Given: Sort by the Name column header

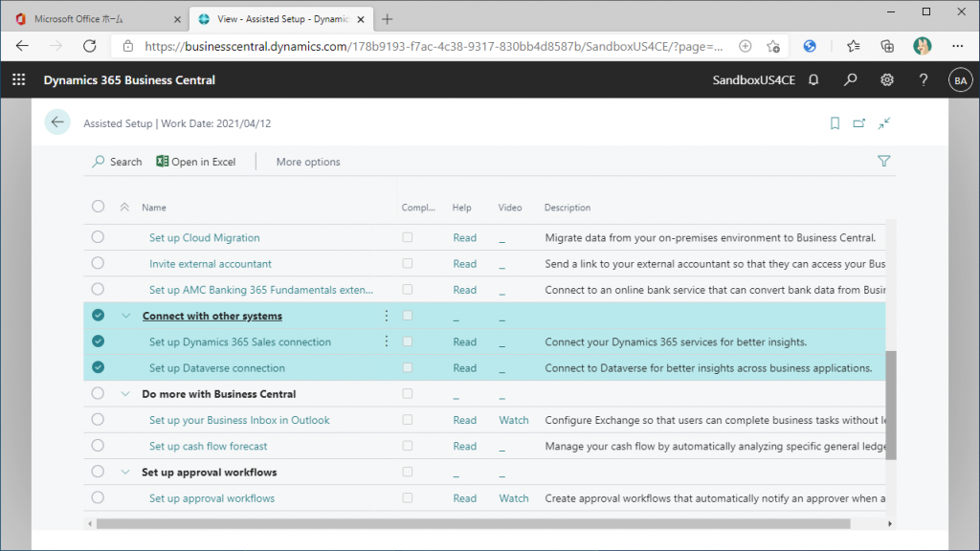Looking at the screenshot, I should pyautogui.click(x=154, y=208).
